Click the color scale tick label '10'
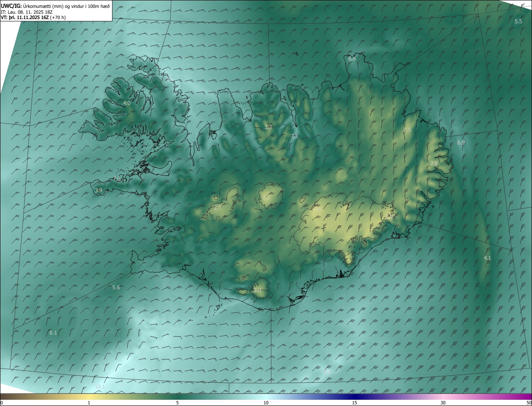532x406 pixels. pos(266,403)
